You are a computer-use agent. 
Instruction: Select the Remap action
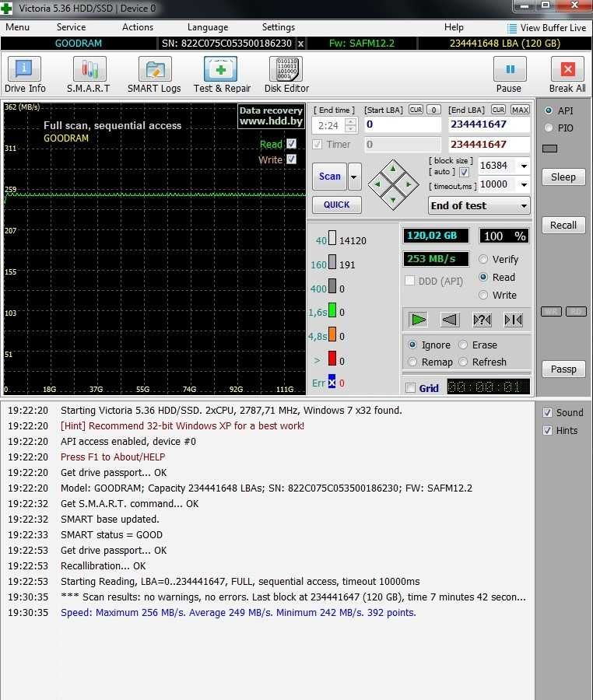coord(412,362)
